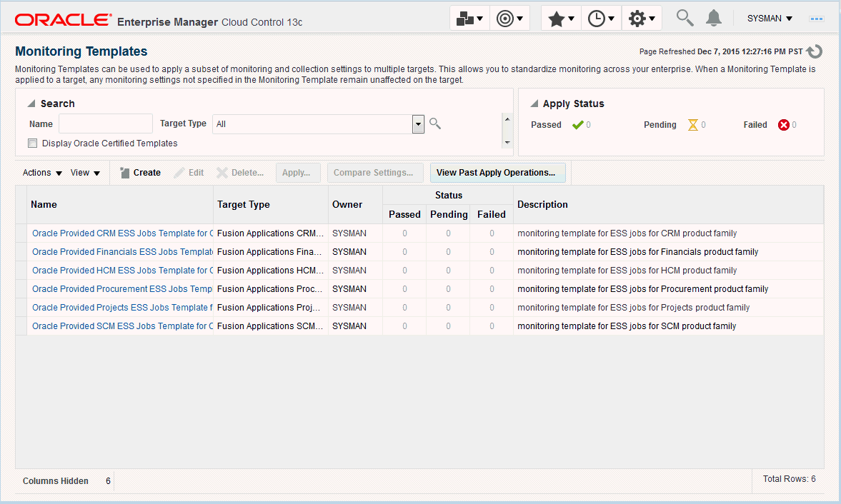The height and width of the screenshot is (504, 841).
Task: Open the Targets menu icon
Action: (509, 19)
